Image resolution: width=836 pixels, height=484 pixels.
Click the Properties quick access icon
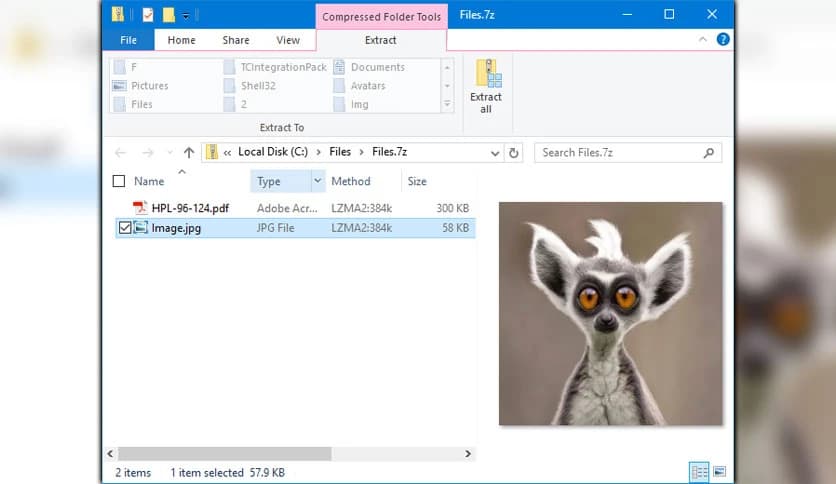pos(148,14)
